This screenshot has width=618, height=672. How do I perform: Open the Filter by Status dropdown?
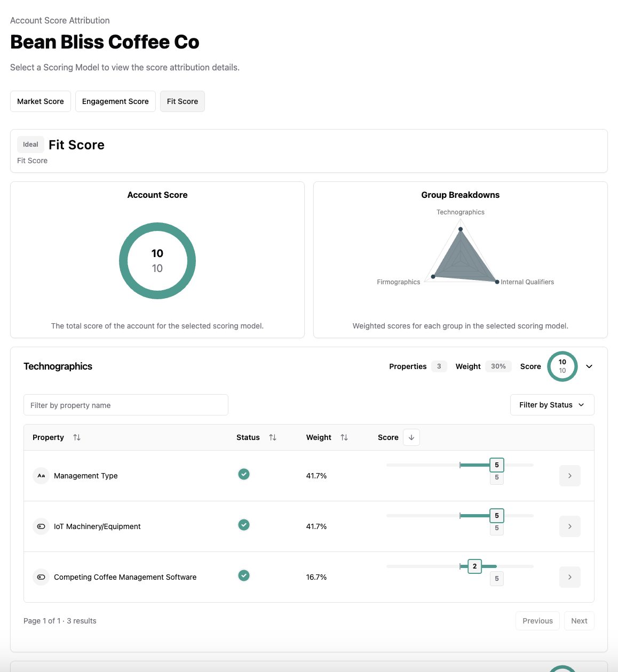point(552,405)
